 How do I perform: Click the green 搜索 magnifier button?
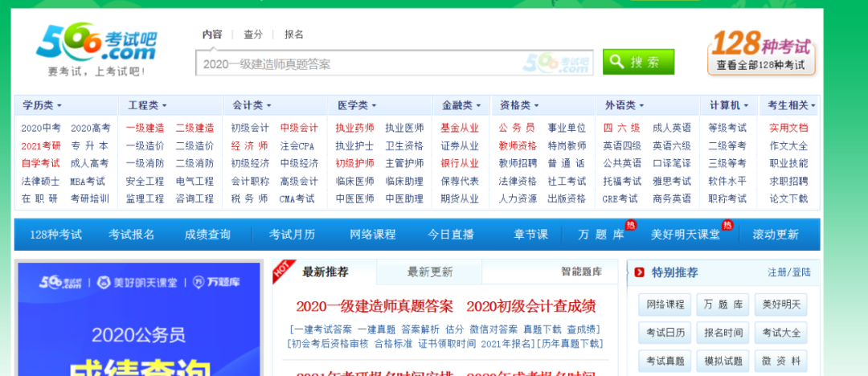point(638,62)
